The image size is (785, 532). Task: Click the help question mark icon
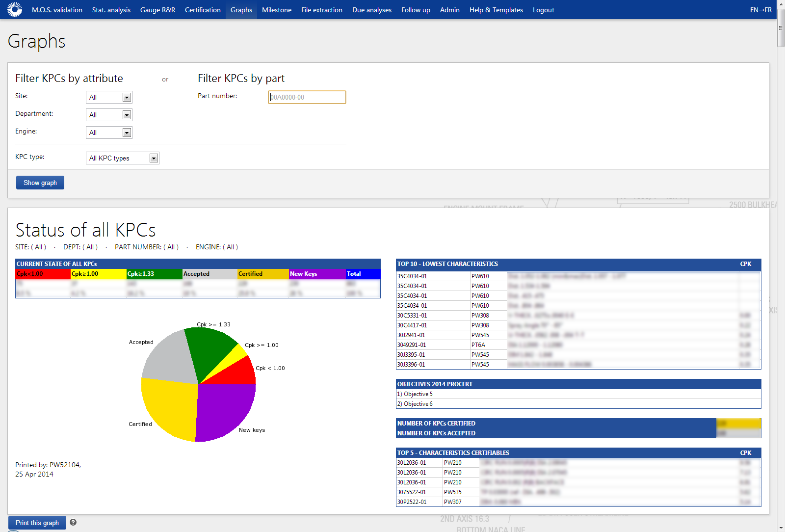pyautogui.click(x=73, y=522)
